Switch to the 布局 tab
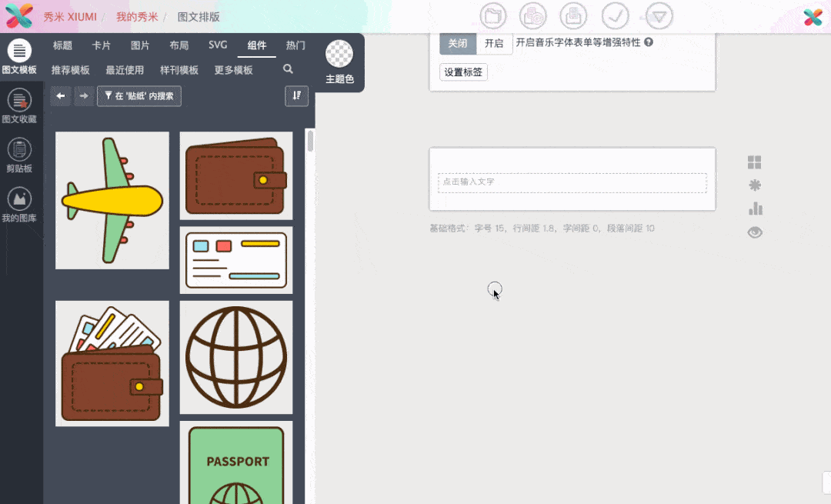831x504 pixels. pos(179,45)
